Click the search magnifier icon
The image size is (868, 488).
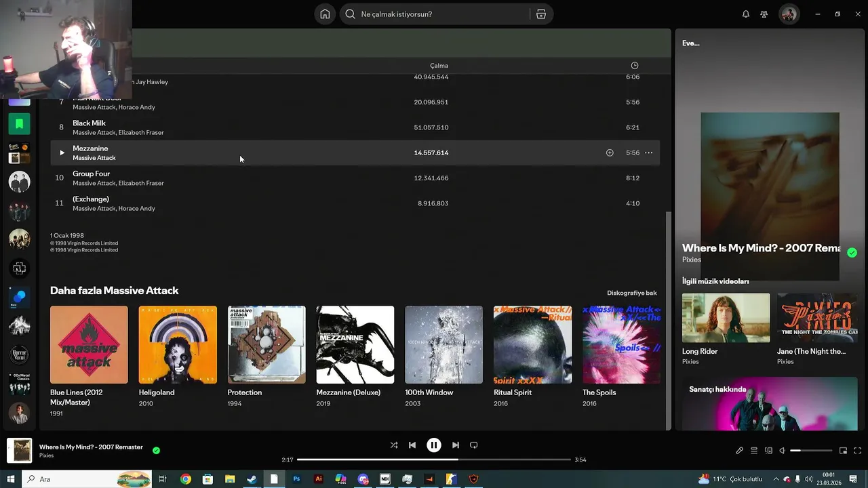[x=351, y=14]
